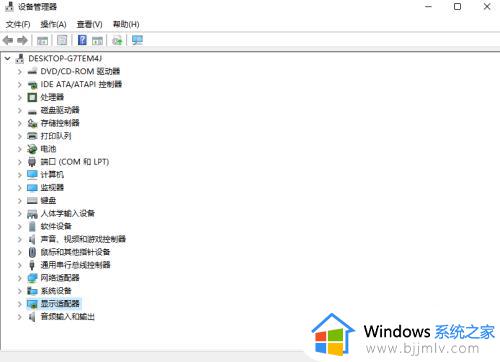The width and height of the screenshot is (500, 362).
Task: Select the 系统设备 tree label
Action: 56,291
